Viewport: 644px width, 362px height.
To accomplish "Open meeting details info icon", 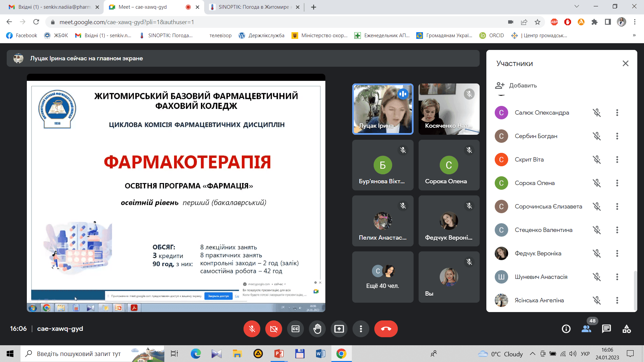I will pos(566,329).
